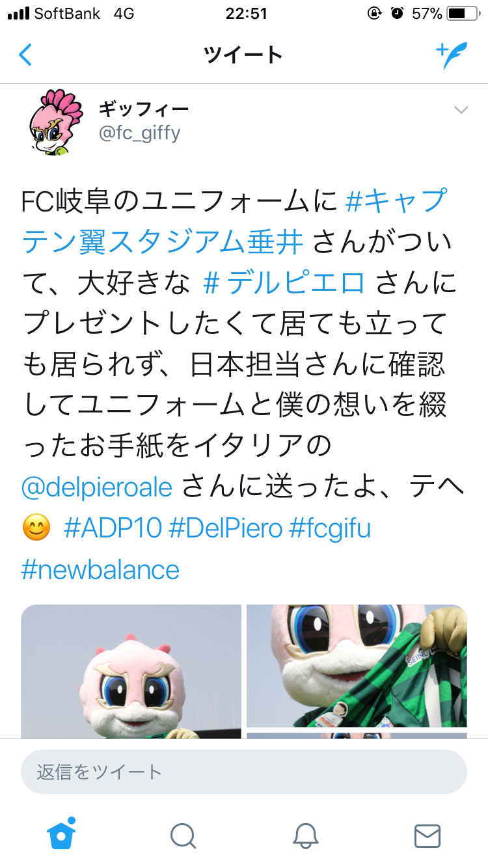Image resolution: width=488 pixels, height=868 pixels.
Task: View the left mascot photo
Action: [x=131, y=671]
